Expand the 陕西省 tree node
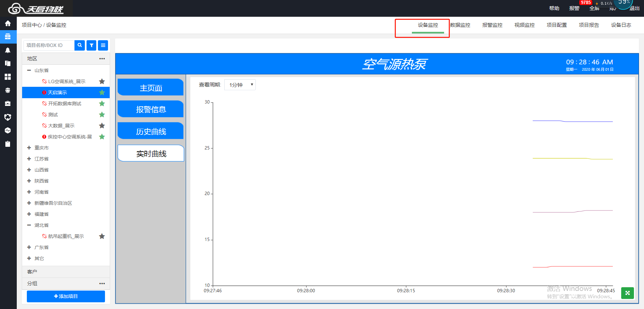This screenshot has width=644, height=309. 29,181
